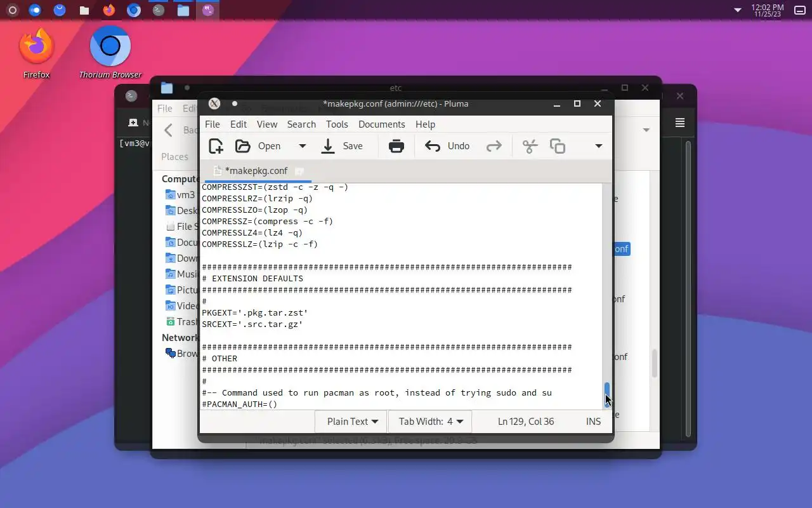Open the Documents menu
The width and height of the screenshot is (812, 508).
(x=381, y=124)
